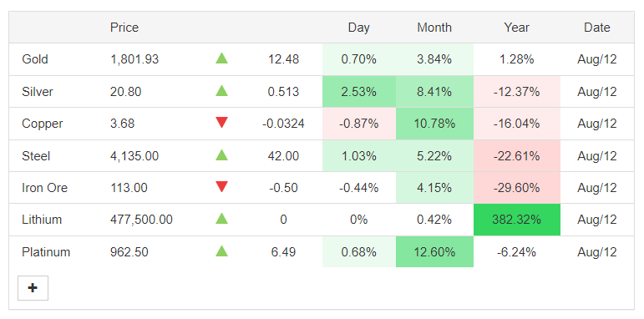Select Copper's 10.78% month change cell

[x=434, y=124]
